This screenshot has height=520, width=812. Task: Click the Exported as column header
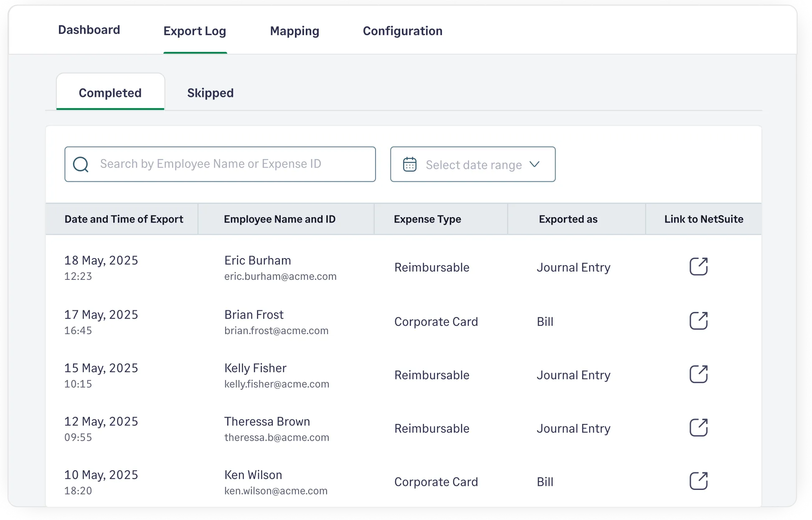click(x=568, y=219)
